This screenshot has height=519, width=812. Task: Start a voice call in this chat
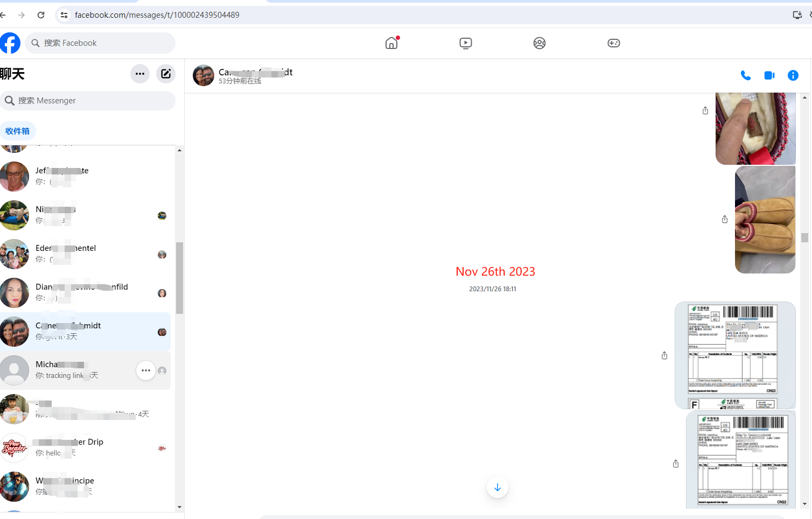[745, 76]
